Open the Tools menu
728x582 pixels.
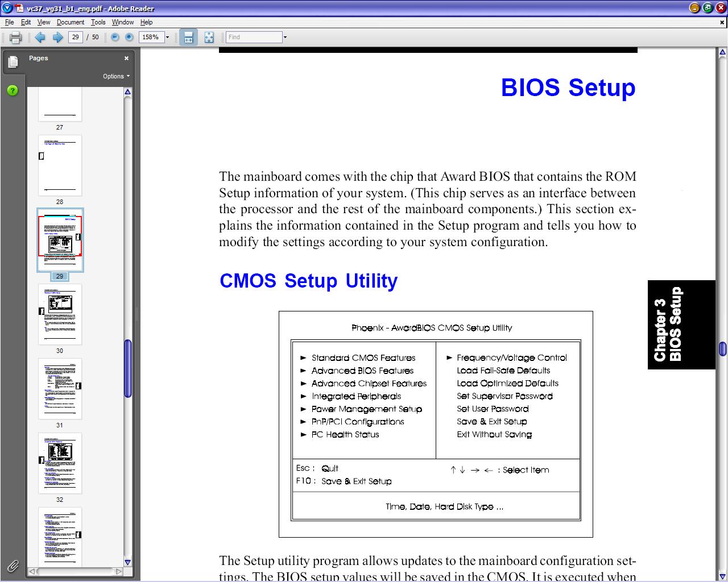point(98,22)
